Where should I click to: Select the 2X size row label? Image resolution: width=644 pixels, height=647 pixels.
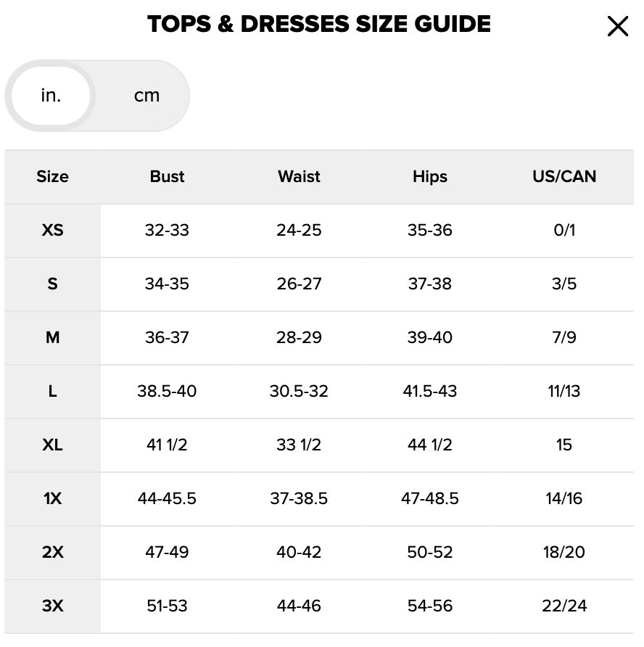[x=52, y=552]
